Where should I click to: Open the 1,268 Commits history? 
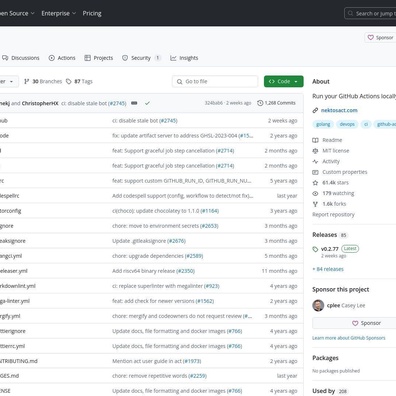point(276,103)
